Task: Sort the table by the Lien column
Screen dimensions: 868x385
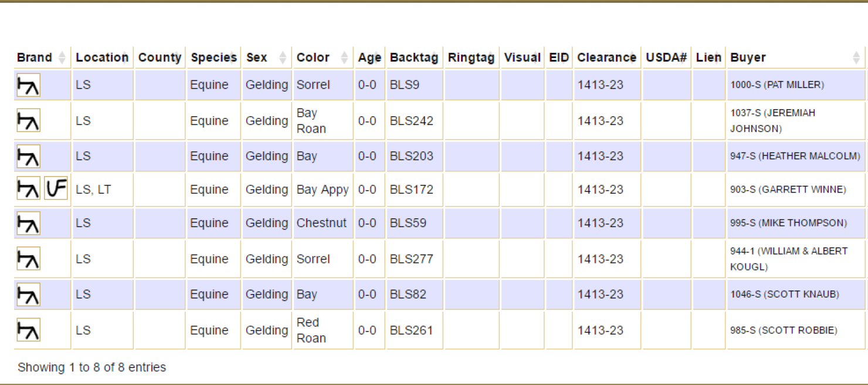Action: 708,58
